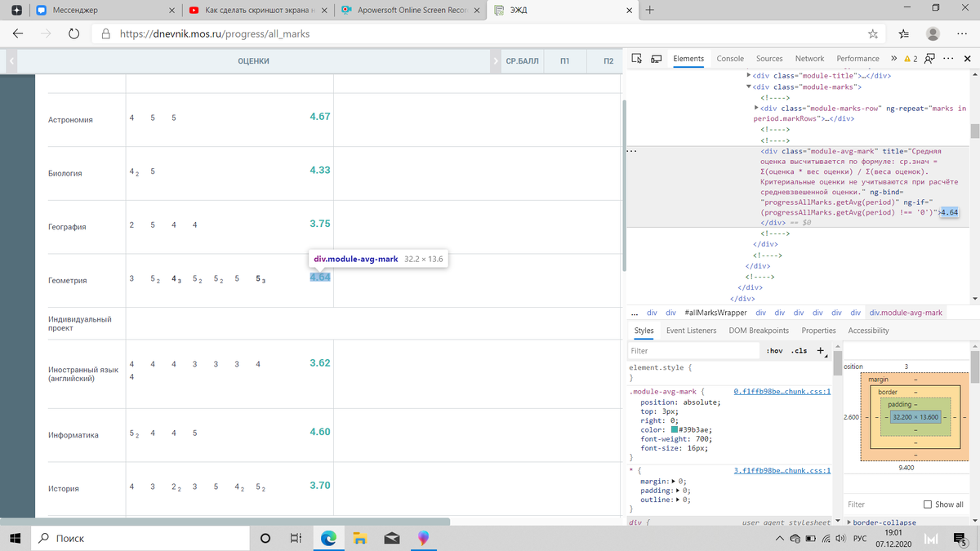Open the 0.f1ffb98be chunk.css:1 source link
This screenshot has width=980, height=551.
(782, 392)
